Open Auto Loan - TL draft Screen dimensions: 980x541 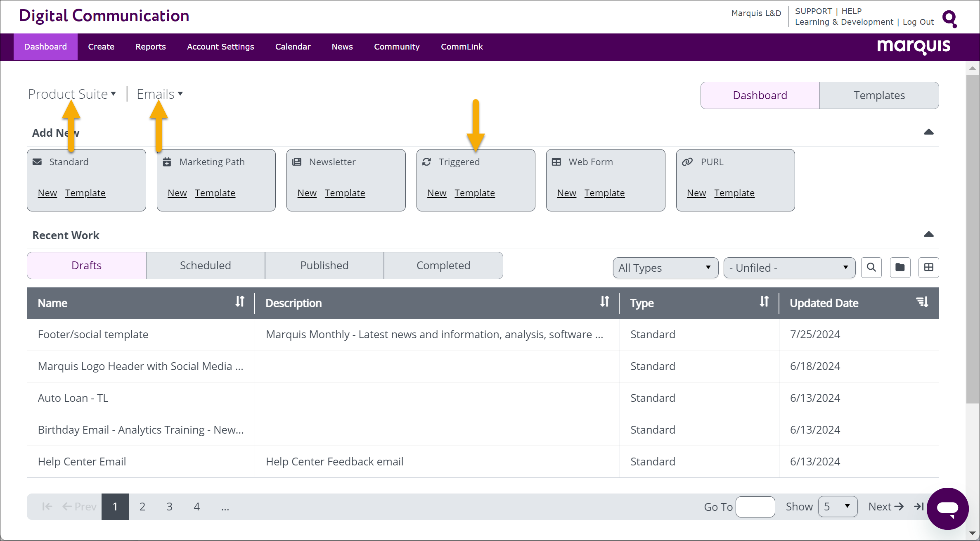pos(483,398)
